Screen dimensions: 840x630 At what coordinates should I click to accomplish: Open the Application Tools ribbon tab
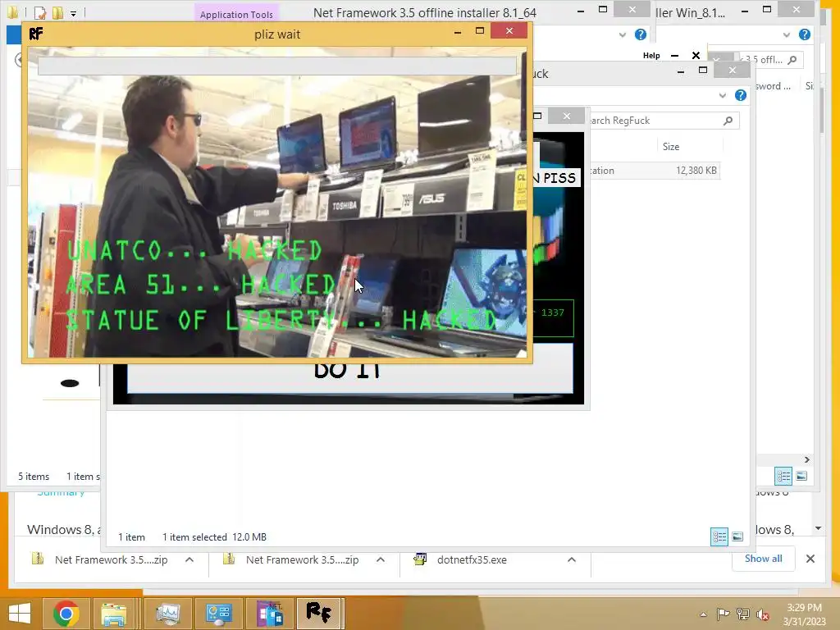tap(236, 15)
